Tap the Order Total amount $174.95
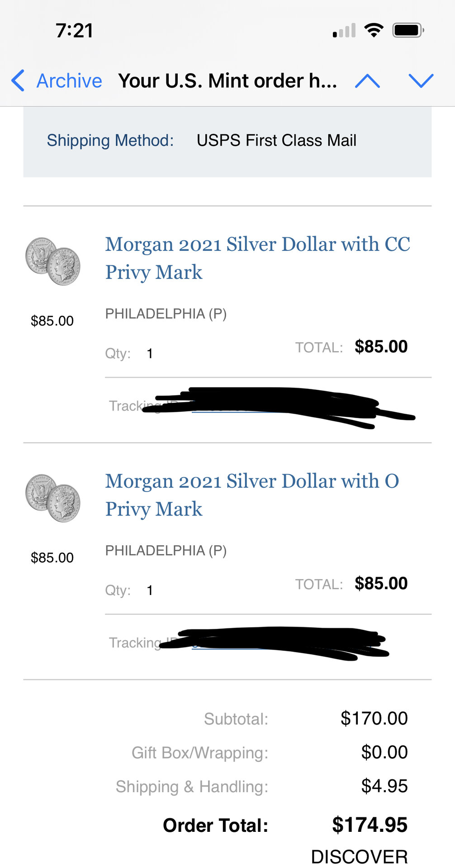Screen dimensions: 455x868 coord(370,825)
